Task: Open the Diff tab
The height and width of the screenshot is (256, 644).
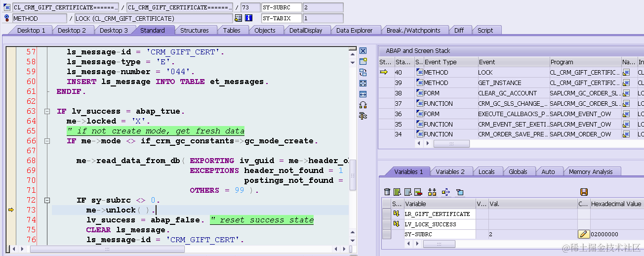Action: tap(459, 30)
